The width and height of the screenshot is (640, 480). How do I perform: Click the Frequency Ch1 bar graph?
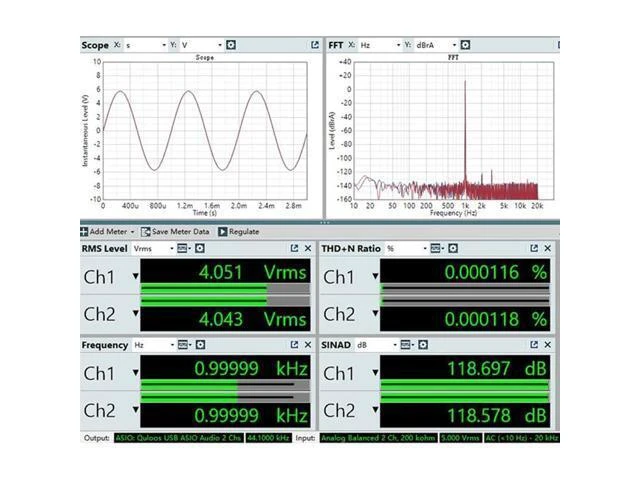point(225,385)
